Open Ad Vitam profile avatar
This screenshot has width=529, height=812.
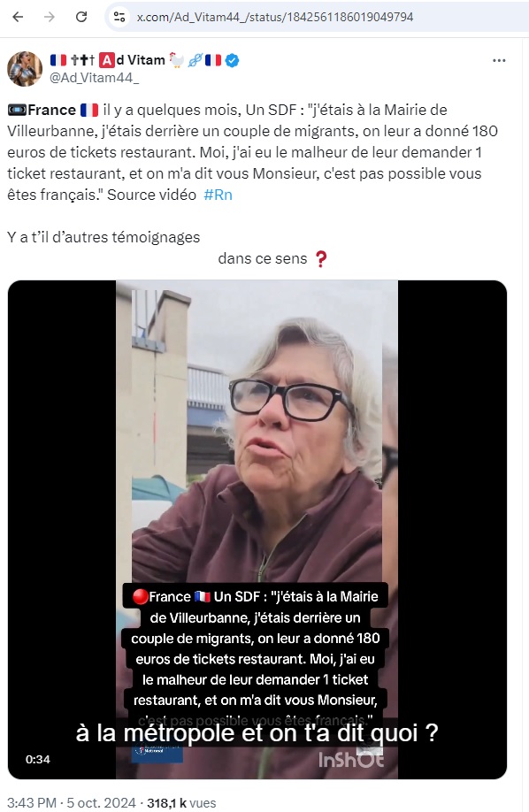25,68
